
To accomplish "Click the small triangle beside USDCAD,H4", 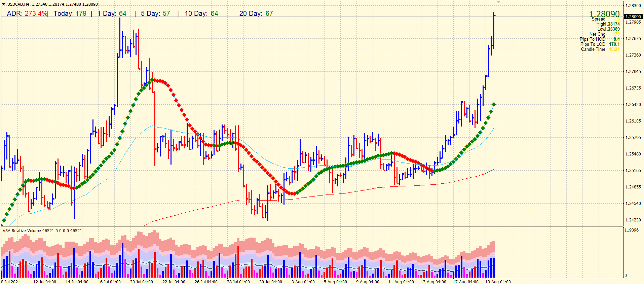I will coord(4,4).
